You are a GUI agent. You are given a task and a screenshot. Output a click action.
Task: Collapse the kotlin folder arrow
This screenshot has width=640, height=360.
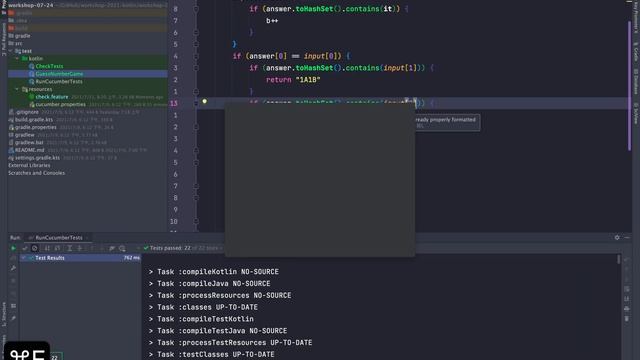17,59
